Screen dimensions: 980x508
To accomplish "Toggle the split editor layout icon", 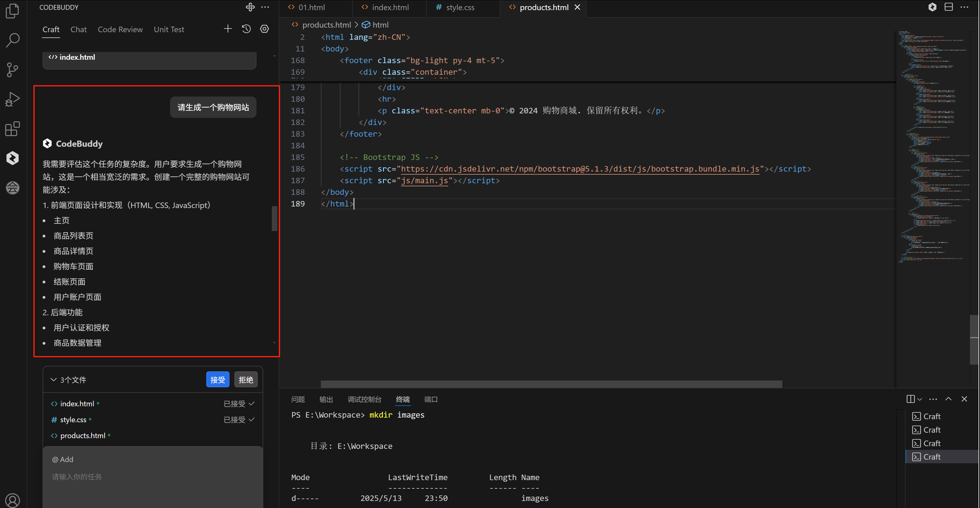I will click(x=948, y=7).
